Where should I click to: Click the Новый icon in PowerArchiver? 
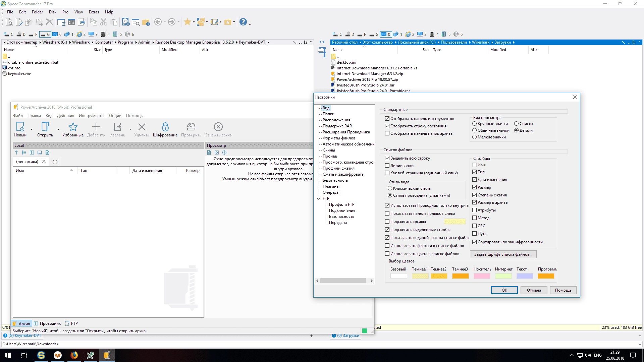click(x=20, y=127)
